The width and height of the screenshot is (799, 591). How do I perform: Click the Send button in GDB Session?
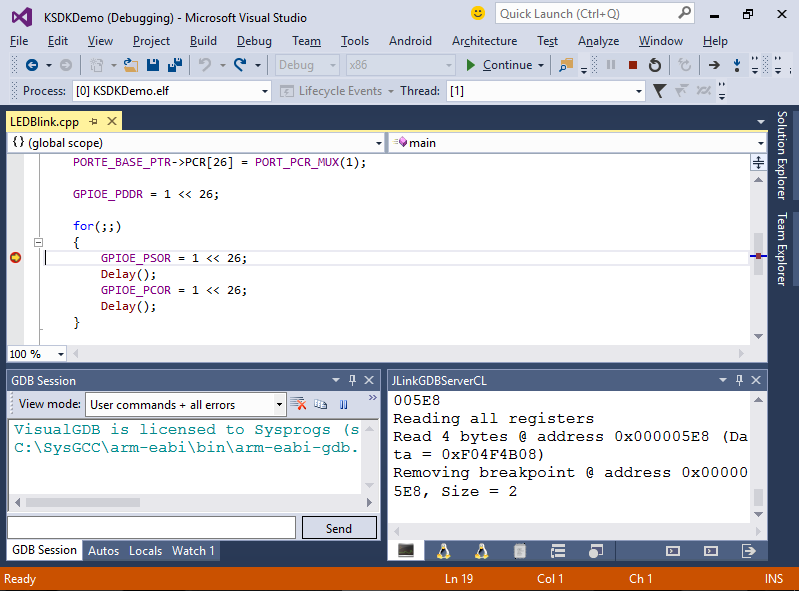point(339,528)
